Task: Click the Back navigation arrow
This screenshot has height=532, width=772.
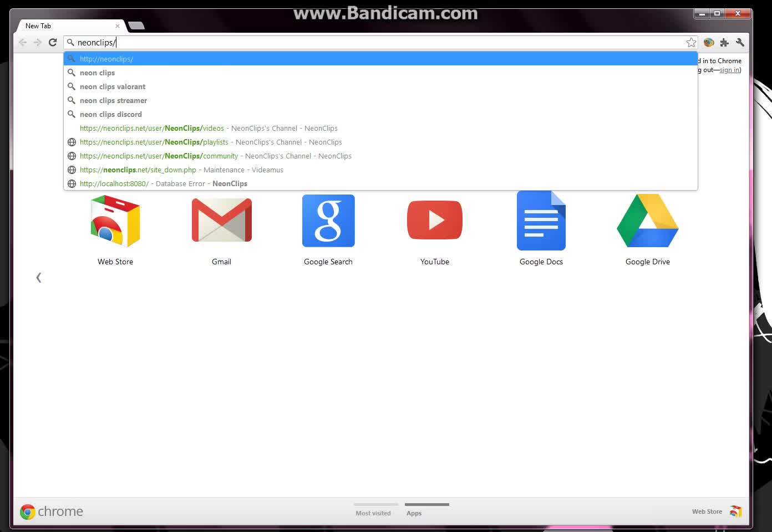Action: click(23, 42)
